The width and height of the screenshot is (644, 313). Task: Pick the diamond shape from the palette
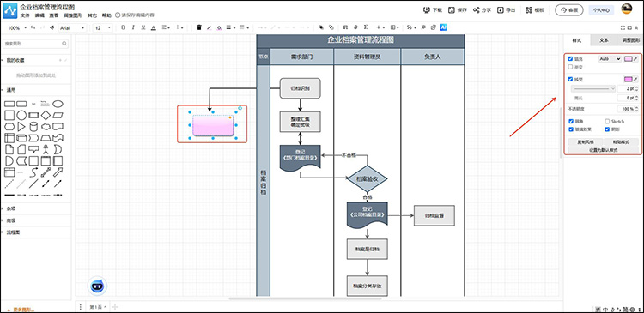tap(46, 115)
